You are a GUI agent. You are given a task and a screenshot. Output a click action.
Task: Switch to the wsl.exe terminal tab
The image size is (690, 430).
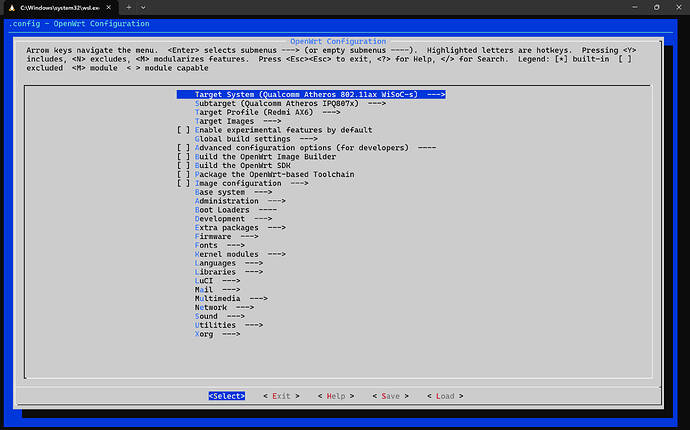point(61,8)
